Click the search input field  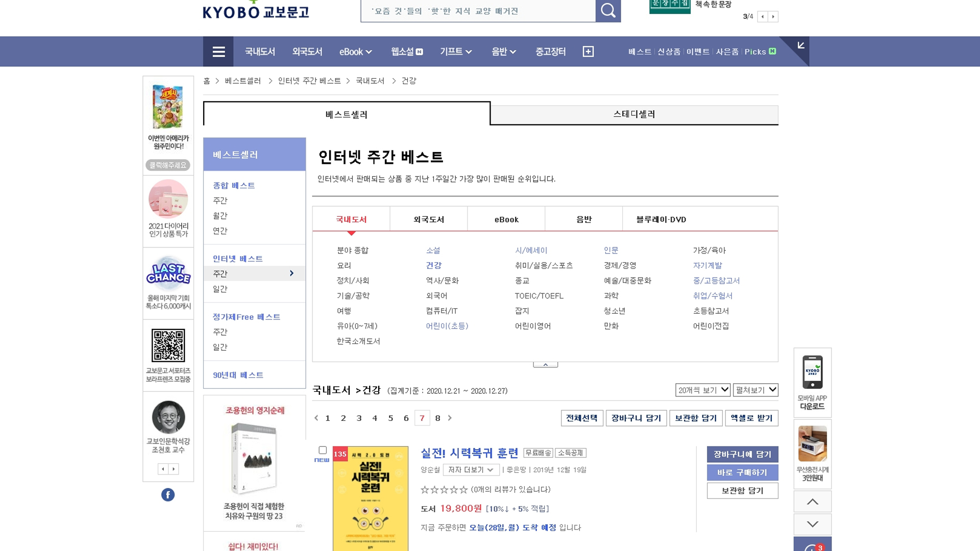coord(478,11)
